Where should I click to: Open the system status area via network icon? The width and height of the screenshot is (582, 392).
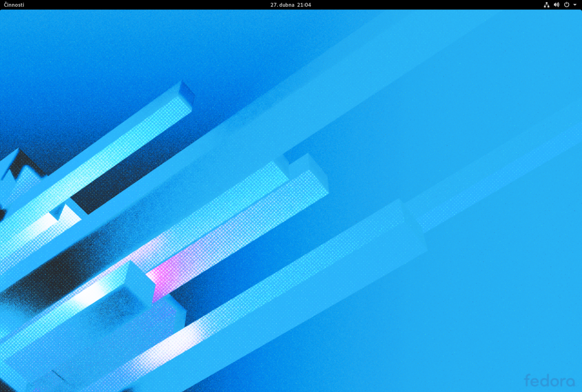pyautogui.click(x=547, y=5)
